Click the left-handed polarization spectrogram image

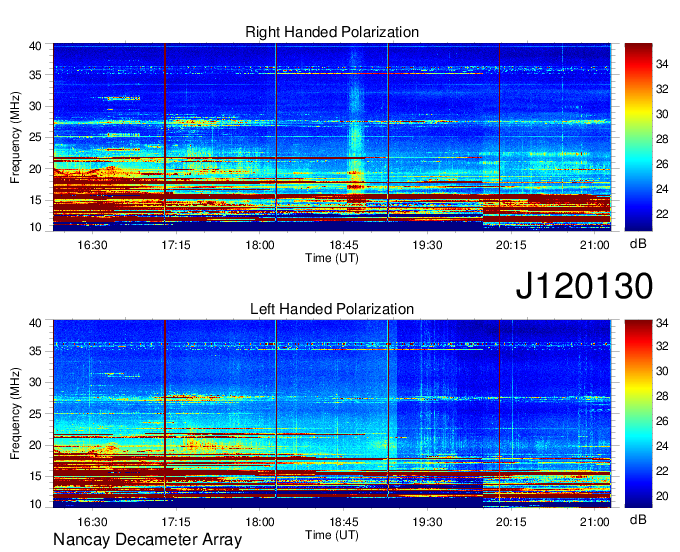332,413
